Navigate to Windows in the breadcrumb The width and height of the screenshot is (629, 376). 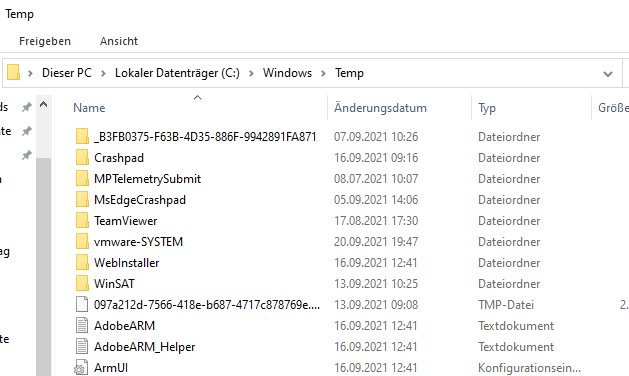(287, 73)
